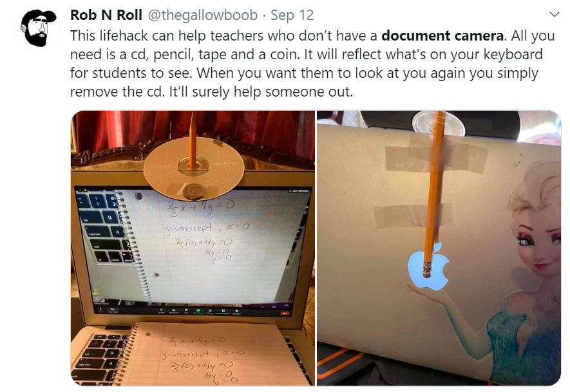Open the right photo of taped pencil
Screen dimensions: 570x392
[x=439, y=248]
